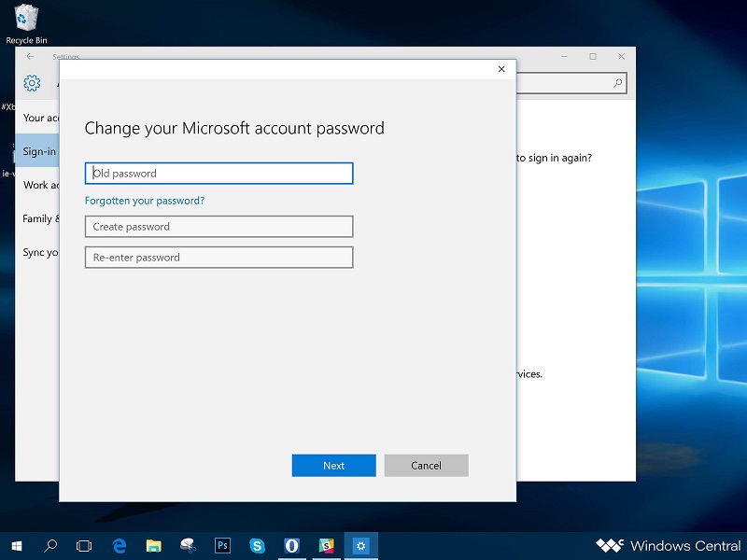The height and width of the screenshot is (560, 747).
Task: Click the Re-enter password field
Action: coord(218,258)
